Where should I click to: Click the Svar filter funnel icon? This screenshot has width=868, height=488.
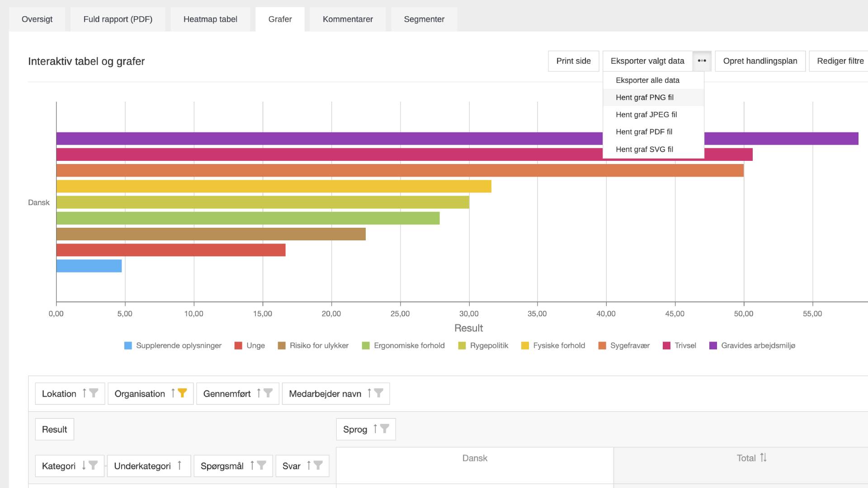[x=318, y=465]
